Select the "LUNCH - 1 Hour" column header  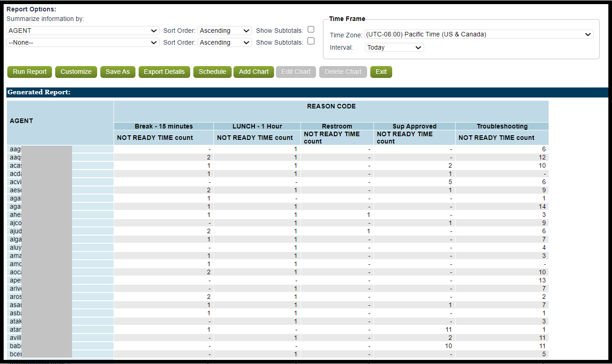pos(257,126)
